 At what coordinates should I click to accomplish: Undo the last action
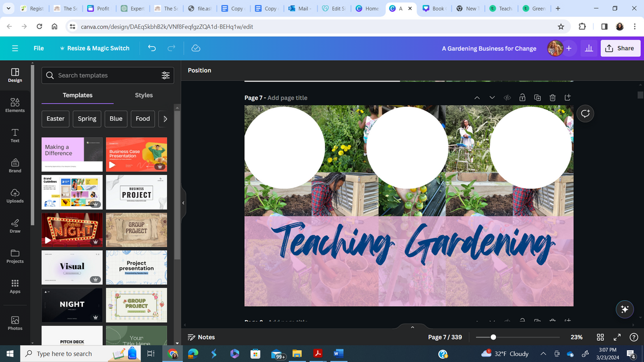pyautogui.click(x=152, y=48)
